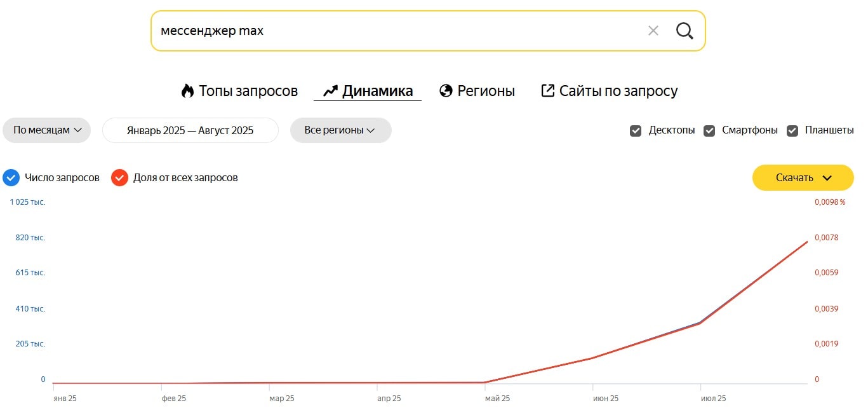
Task: Switch to the Топы запросов tab
Action: pos(239,91)
